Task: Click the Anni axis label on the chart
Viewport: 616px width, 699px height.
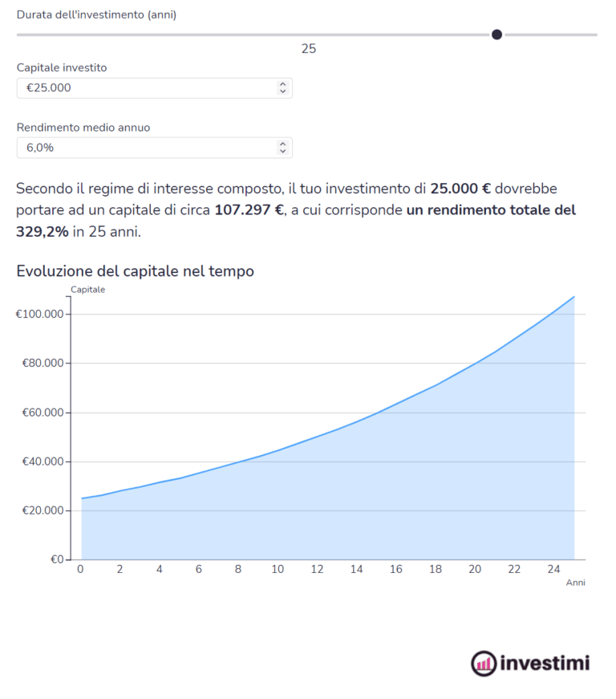Action: coord(577,582)
